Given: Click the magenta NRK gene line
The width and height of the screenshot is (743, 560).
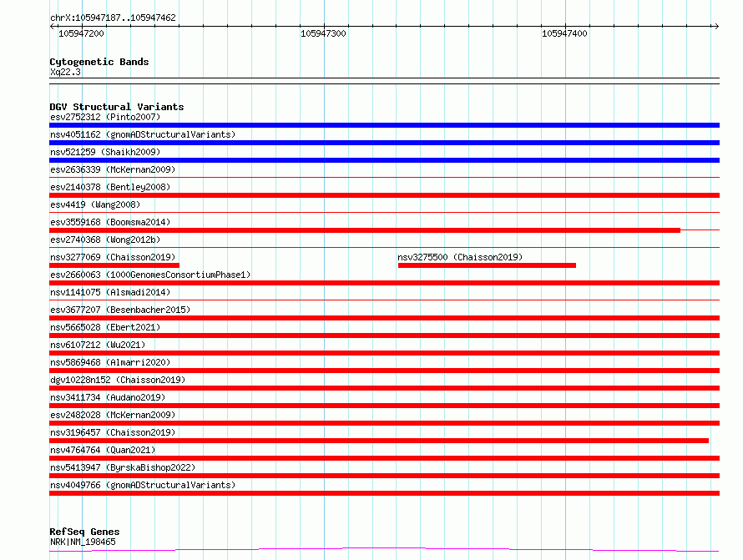Looking at the screenshot, I should click(384, 550).
